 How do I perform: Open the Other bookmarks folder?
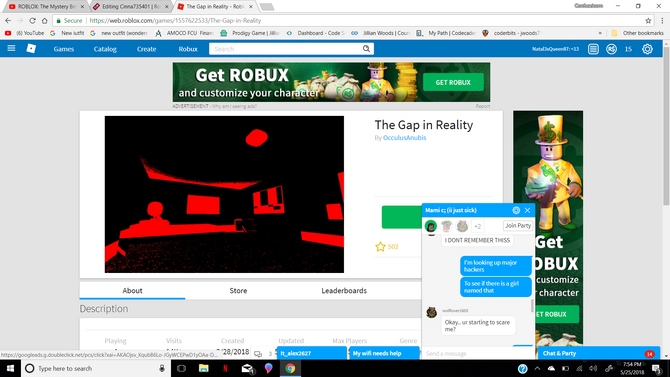(x=637, y=33)
